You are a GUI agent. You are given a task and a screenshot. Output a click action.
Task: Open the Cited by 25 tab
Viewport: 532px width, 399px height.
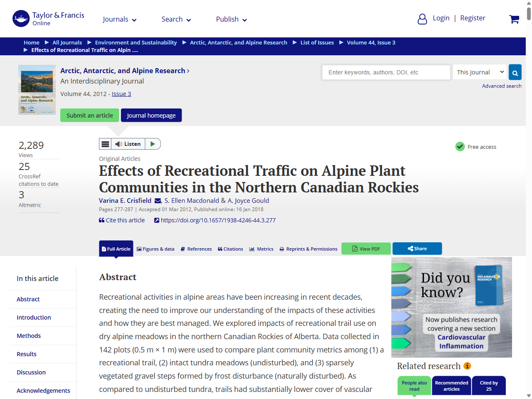[488, 385]
